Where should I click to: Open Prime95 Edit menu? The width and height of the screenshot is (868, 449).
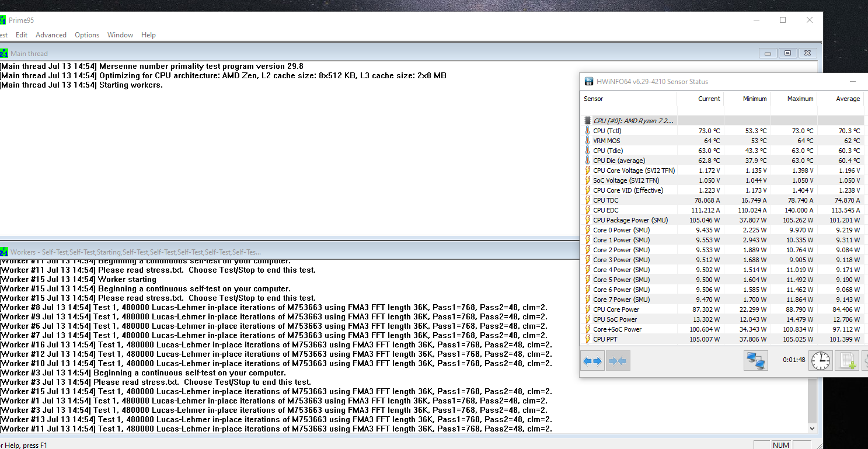pyautogui.click(x=22, y=35)
